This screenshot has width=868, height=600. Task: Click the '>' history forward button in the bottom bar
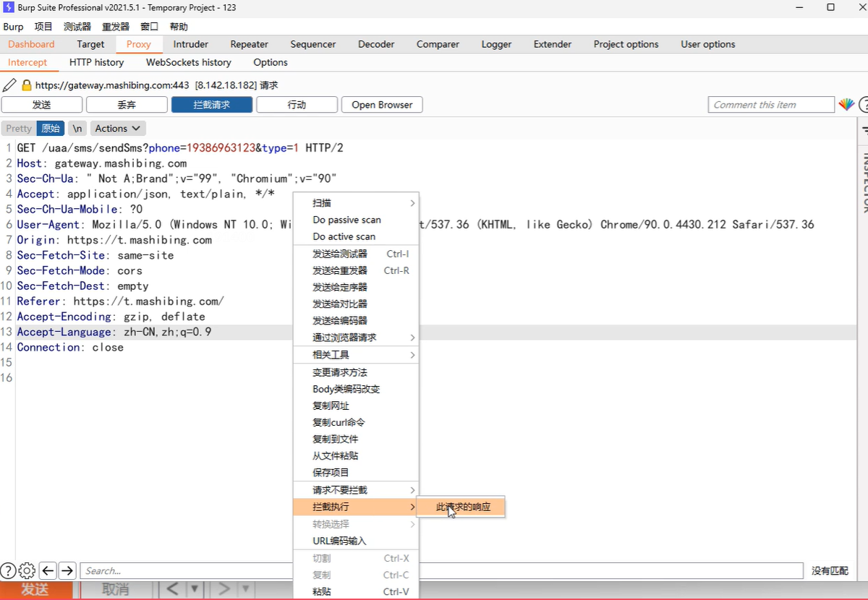(224, 589)
